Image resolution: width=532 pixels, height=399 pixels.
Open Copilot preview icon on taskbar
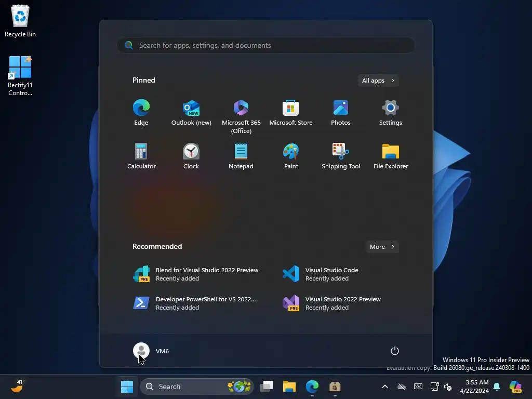[515, 387]
